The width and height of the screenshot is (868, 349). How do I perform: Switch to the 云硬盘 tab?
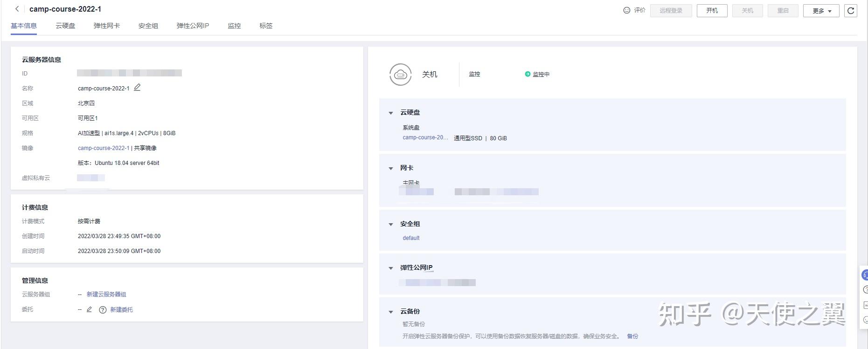pyautogui.click(x=65, y=26)
